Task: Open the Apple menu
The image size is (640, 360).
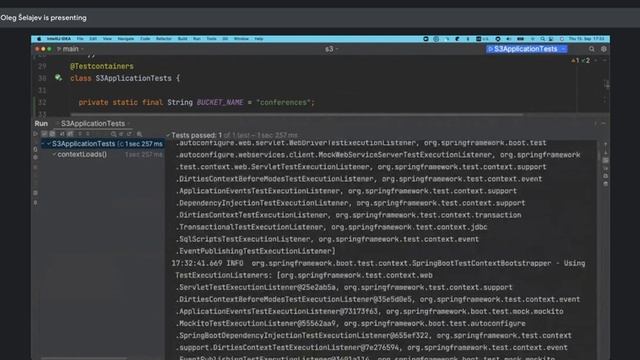Action: coord(39,39)
